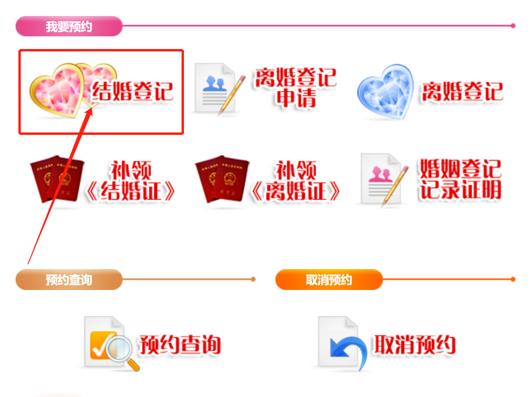The image size is (532, 397).
Task: Open 取消预约 red text link
Action: pos(414,345)
